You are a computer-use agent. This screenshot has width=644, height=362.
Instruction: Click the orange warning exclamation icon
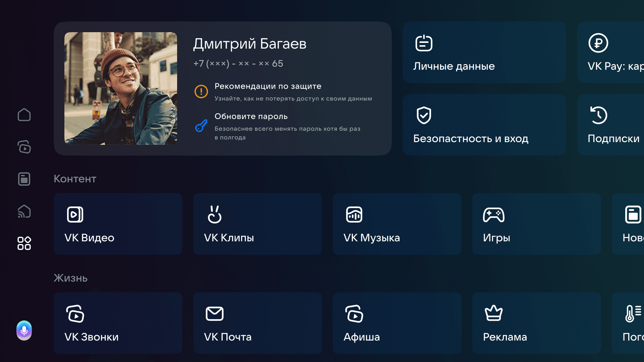(x=201, y=91)
